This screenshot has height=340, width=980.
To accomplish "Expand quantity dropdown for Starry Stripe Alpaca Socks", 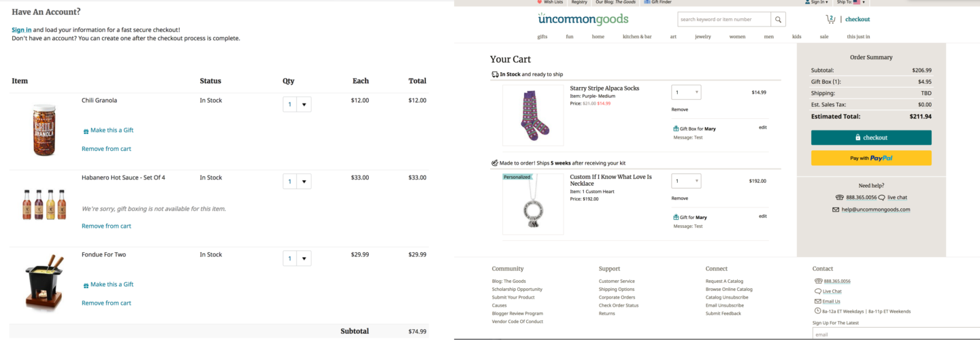I will pos(686,92).
